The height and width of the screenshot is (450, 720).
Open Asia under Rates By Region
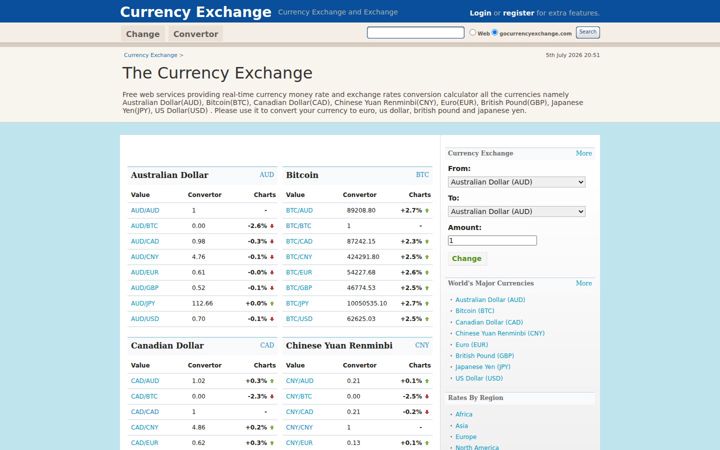461,426
